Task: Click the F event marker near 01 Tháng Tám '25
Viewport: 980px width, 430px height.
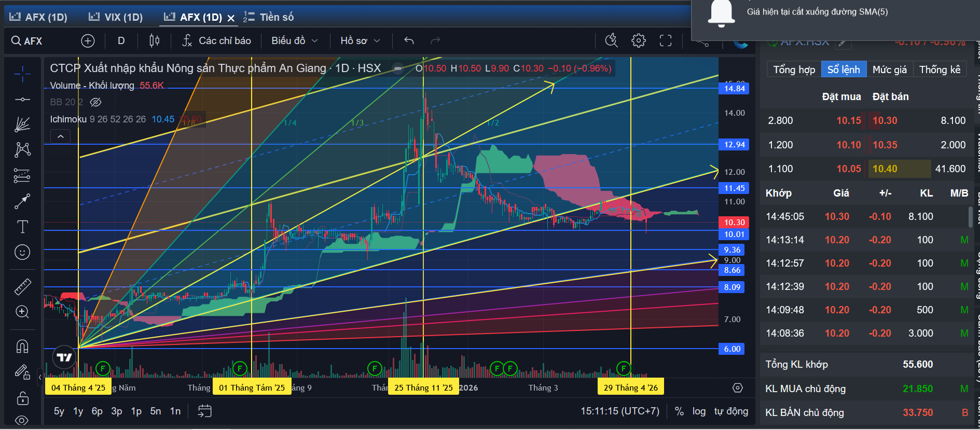Action: [240, 369]
